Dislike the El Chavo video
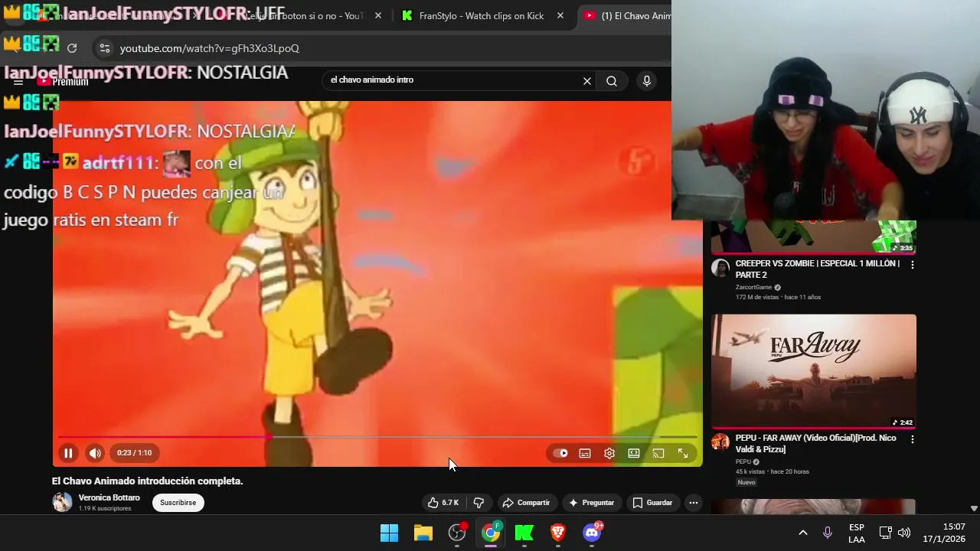 [479, 503]
